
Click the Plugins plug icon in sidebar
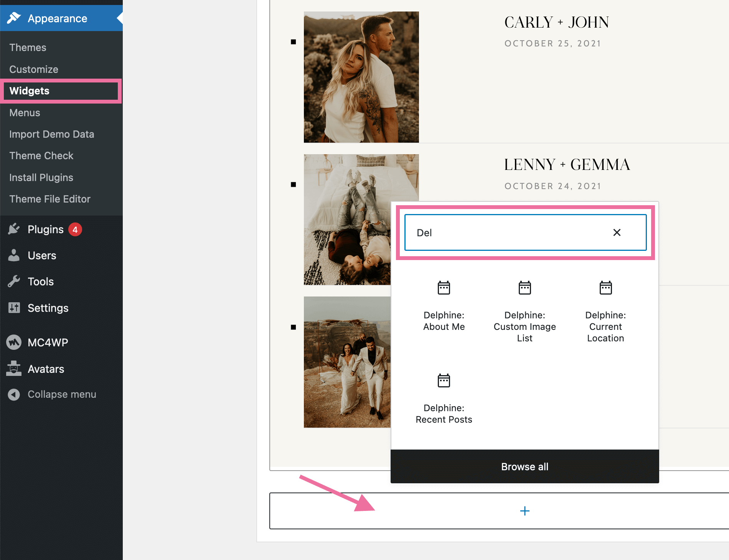pos(14,229)
